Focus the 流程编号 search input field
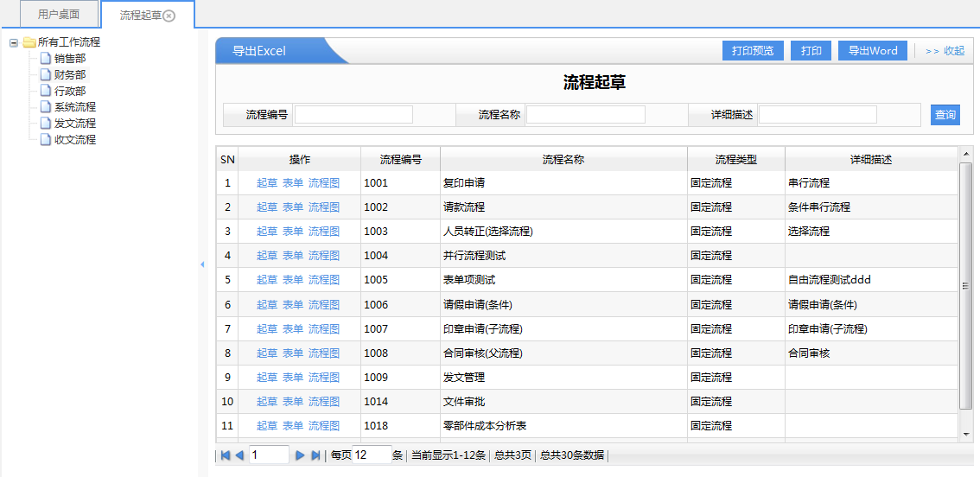The image size is (980, 477). pyautogui.click(x=353, y=115)
